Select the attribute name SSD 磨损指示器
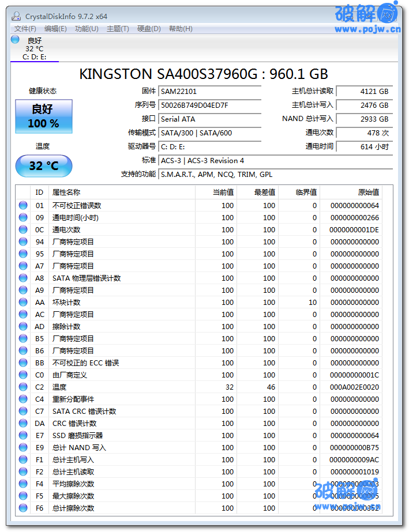The width and height of the screenshot is (409, 532). point(77,435)
